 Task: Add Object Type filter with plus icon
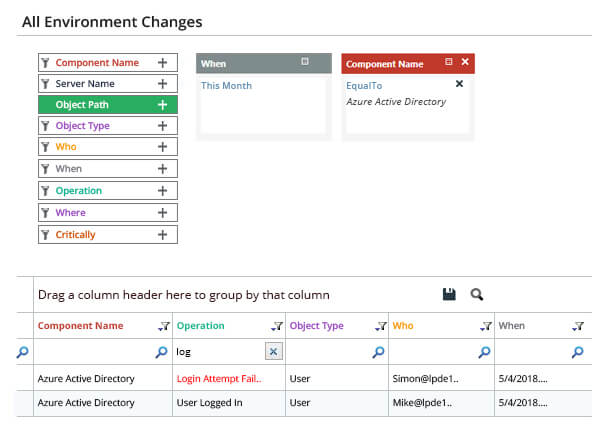click(x=162, y=126)
